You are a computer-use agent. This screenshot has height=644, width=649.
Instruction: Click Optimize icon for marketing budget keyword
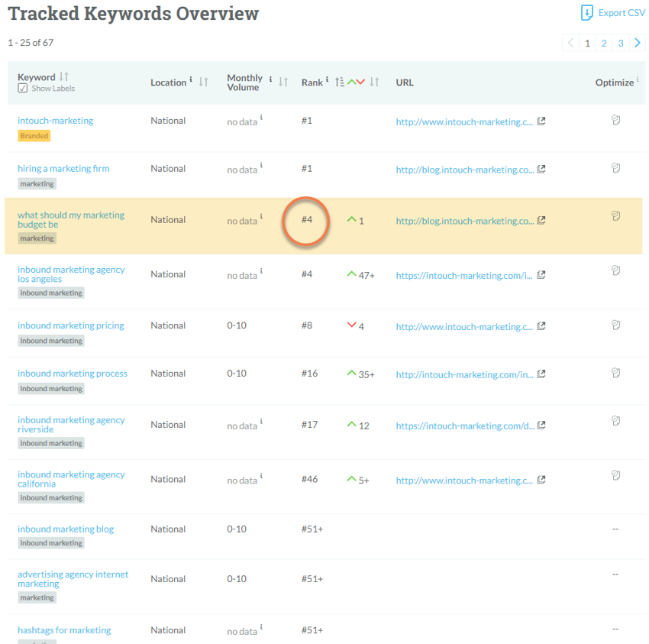[x=615, y=215]
